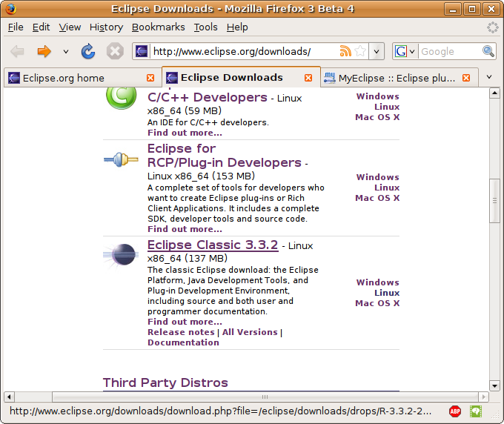
Task: Close the Eclipse Downloads tab
Action: 308,78
